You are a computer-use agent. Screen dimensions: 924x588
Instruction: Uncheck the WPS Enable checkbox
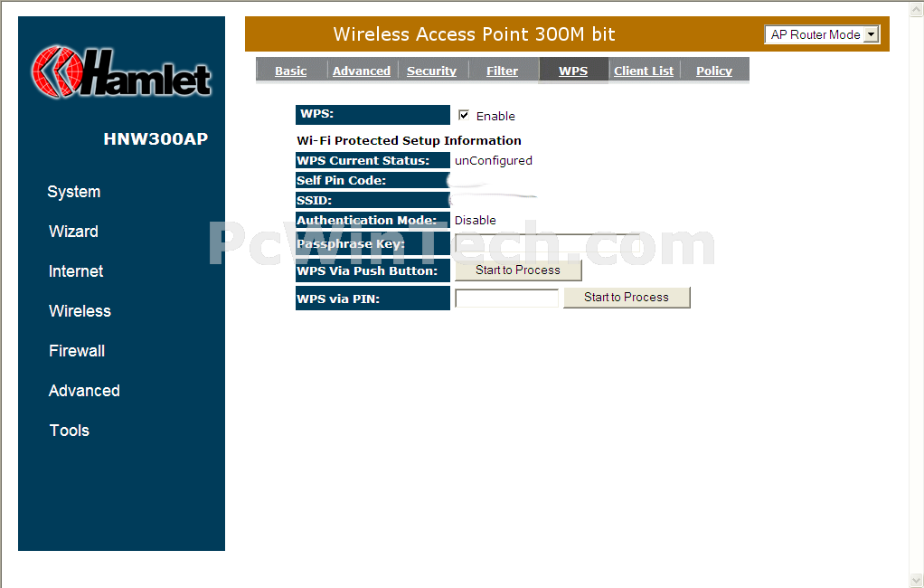point(464,115)
